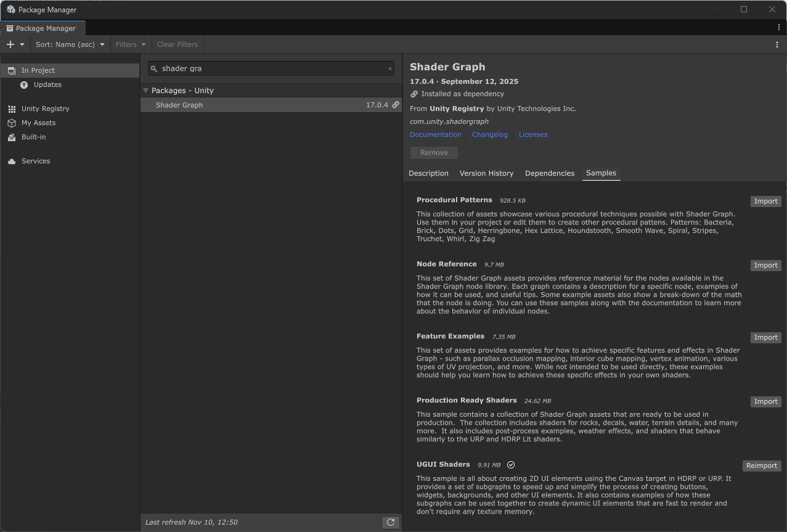The width and height of the screenshot is (787, 532).
Task: Maximize the Package Manager window
Action: [x=744, y=9]
